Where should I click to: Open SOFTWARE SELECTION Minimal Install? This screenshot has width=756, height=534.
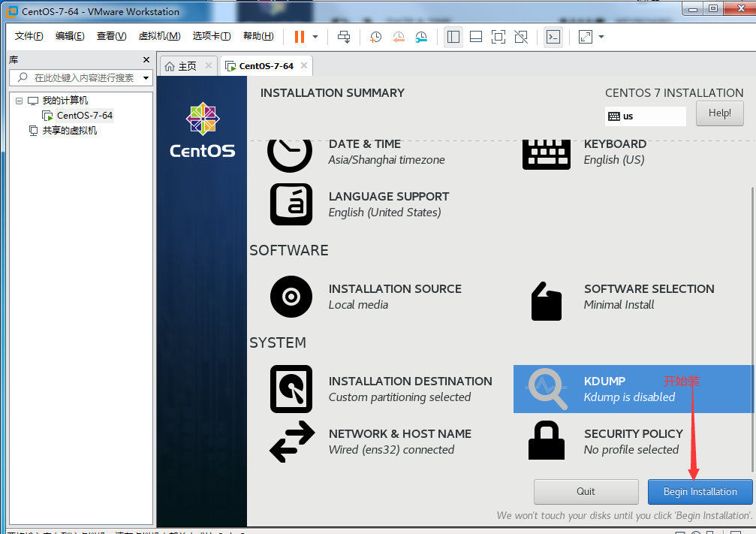[649, 297]
